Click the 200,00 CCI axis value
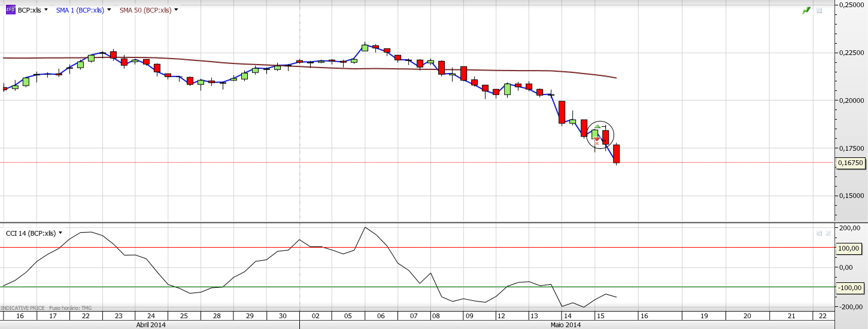868x329 pixels. click(x=850, y=228)
